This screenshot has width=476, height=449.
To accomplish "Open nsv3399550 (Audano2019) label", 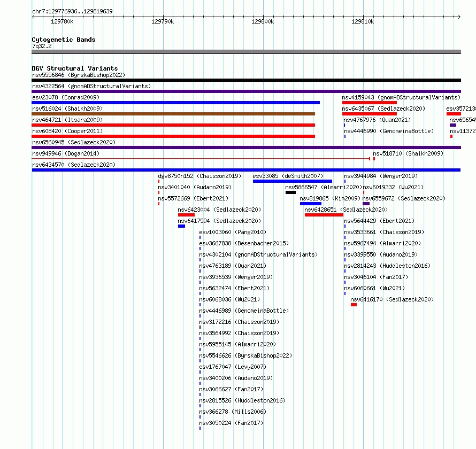I will [381, 254].
